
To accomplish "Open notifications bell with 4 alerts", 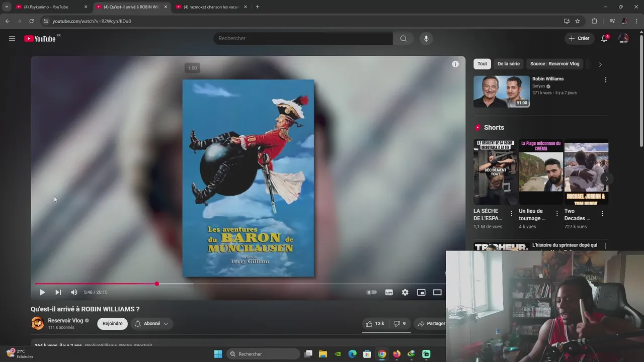I will click(604, 38).
